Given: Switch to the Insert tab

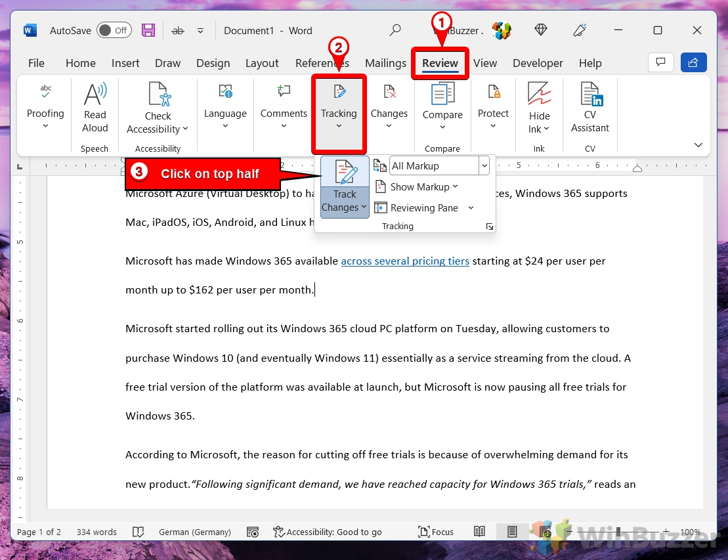Looking at the screenshot, I should tap(125, 63).
